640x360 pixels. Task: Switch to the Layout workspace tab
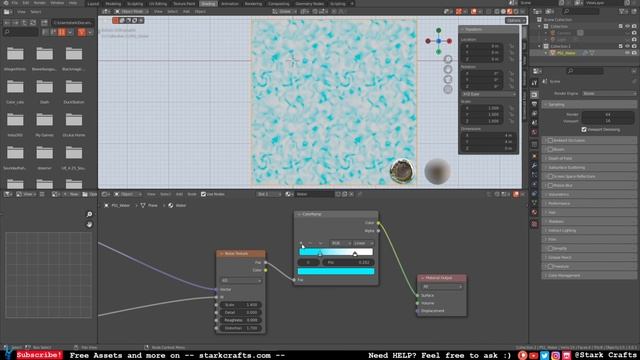tap(93, 4)
